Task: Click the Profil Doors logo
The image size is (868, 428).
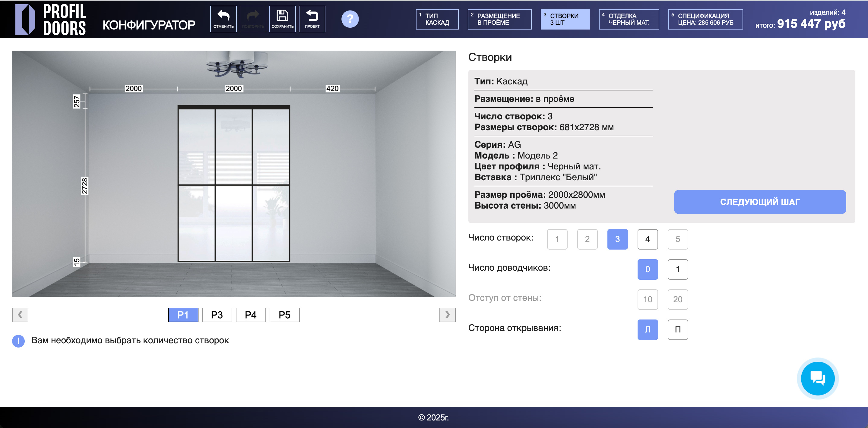Action: [x=51, y=20]
